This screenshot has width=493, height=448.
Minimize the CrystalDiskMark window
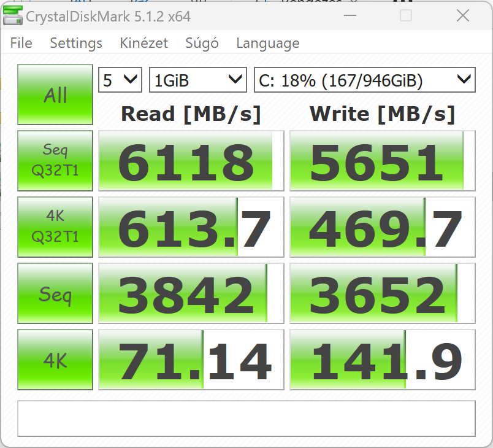(x=350, y=15)
